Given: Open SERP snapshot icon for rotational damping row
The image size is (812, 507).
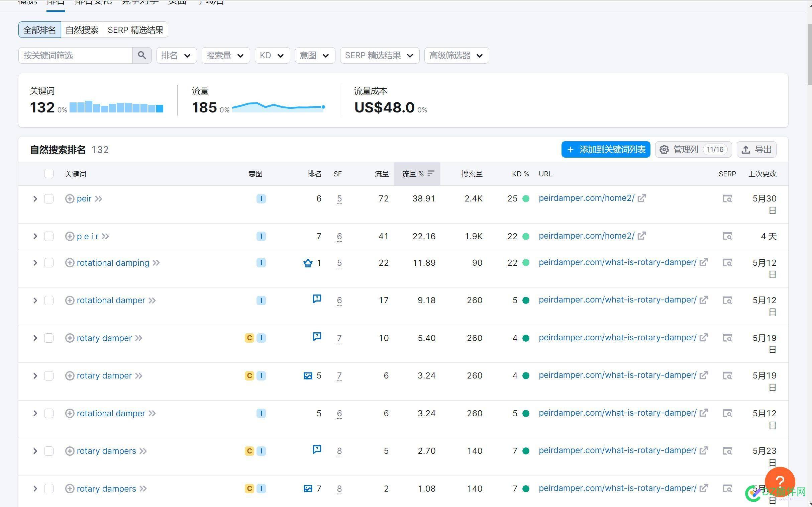Looking at the screenshot, I should (727, 263).
